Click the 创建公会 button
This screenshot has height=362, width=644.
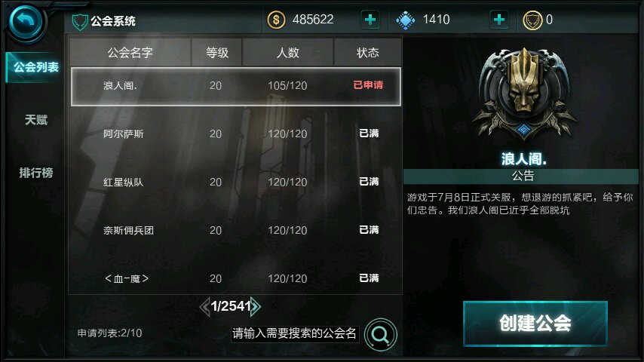(x=535, y=323)
